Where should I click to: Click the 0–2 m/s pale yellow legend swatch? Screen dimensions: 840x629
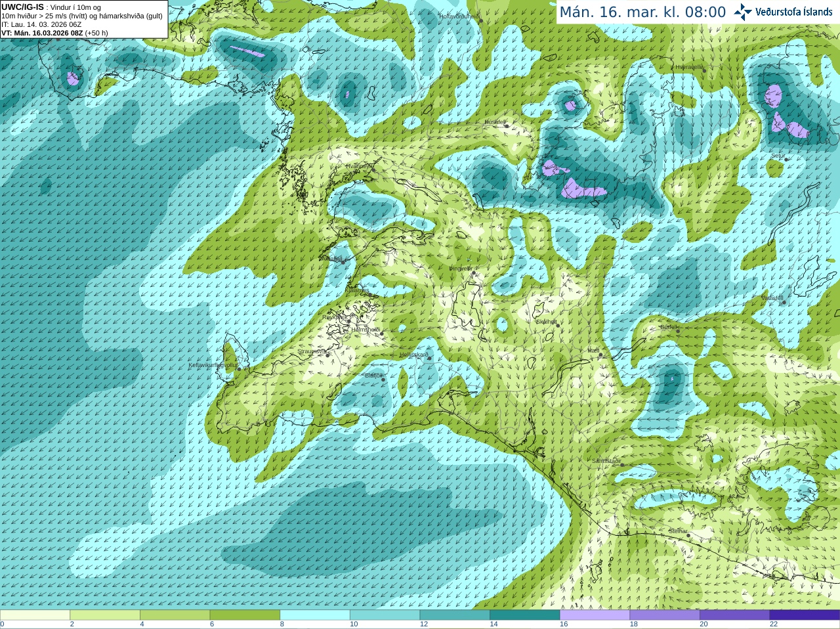[35, 615]
